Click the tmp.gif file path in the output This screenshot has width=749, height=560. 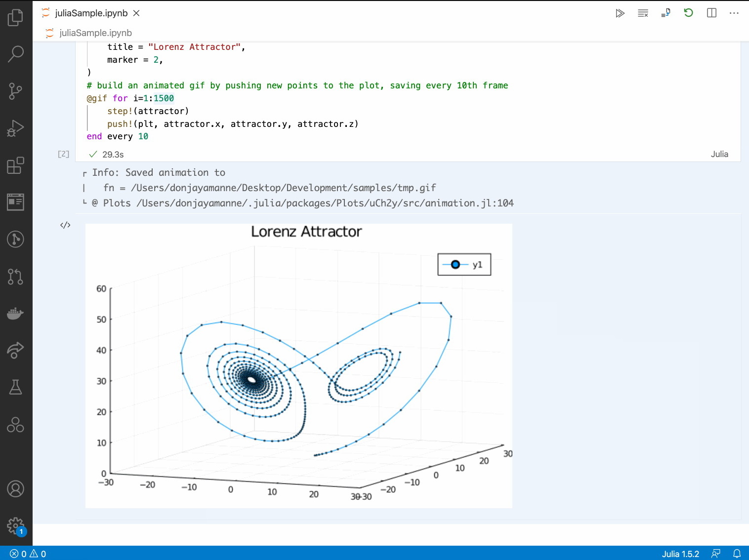pos(284,188)
